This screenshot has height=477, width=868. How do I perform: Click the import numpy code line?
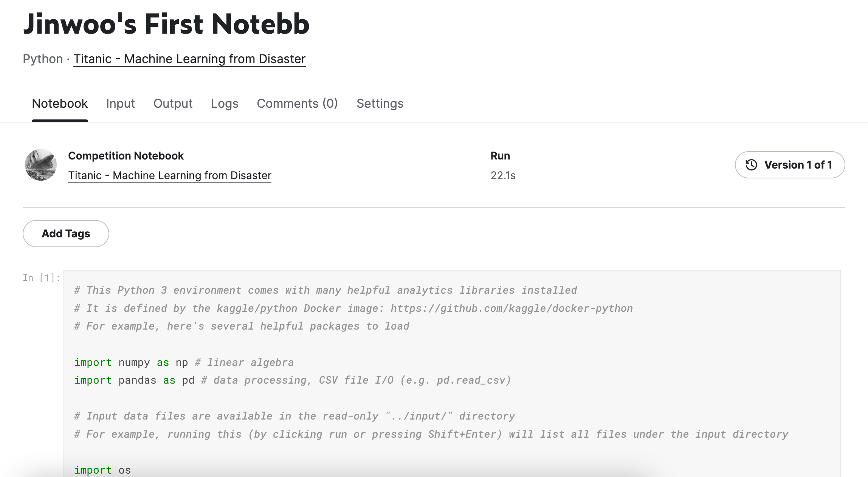(x=184, y=362)
